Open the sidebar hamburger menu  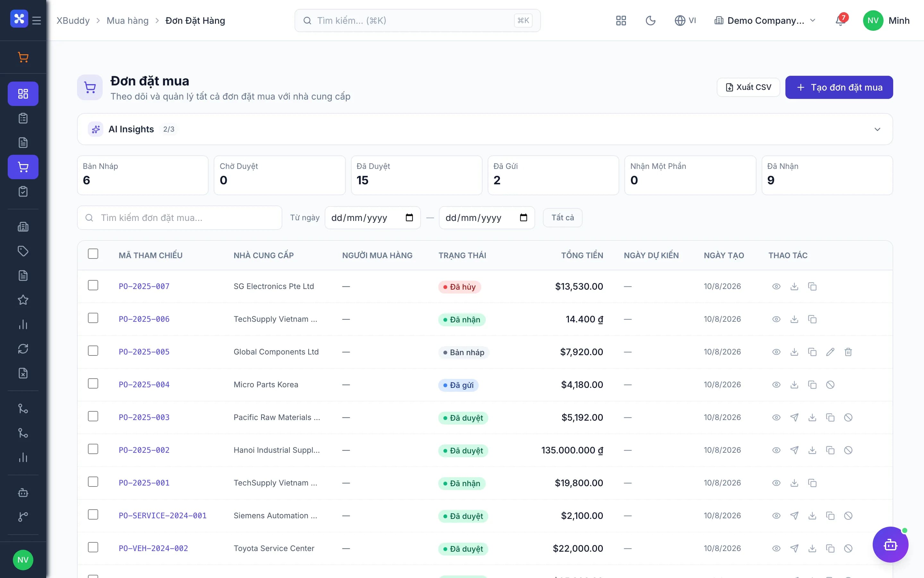tap(37, 20)
